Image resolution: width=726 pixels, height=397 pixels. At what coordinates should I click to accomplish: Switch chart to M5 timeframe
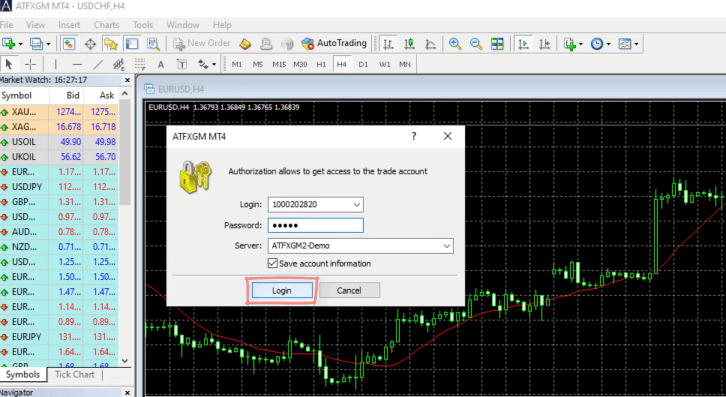point(257,64)
